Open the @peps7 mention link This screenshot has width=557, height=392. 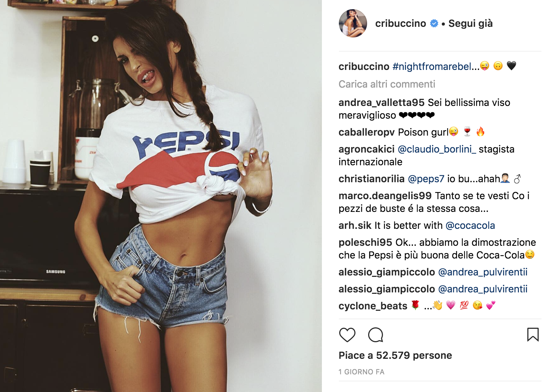426,179
